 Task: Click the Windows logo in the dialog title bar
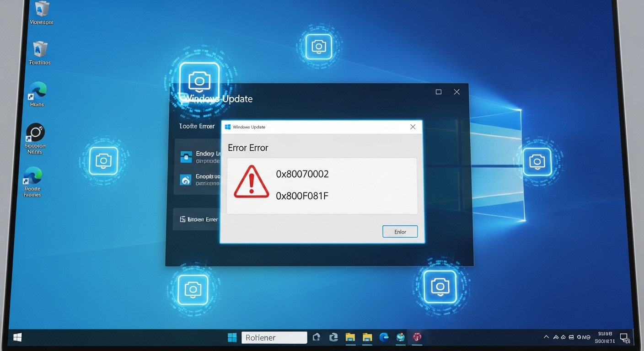(x=228, y=127)
